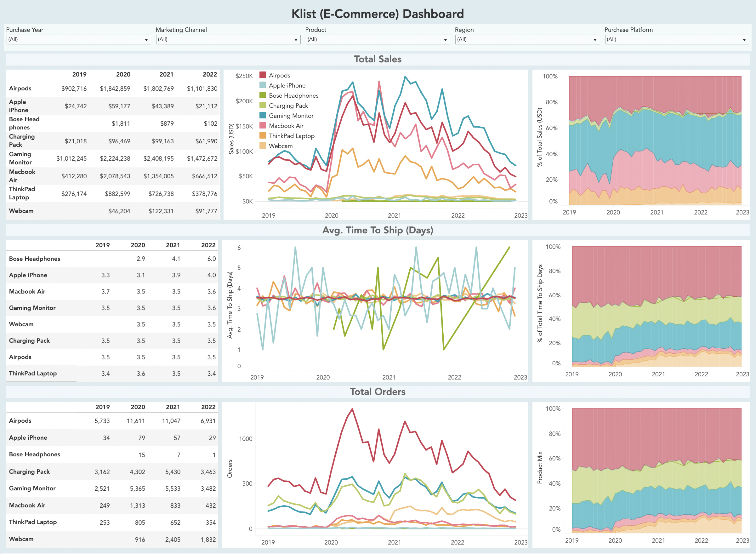756x554 pixels.
Task: Click the Macbook Air legend swatch
Action: pos(263,126)
